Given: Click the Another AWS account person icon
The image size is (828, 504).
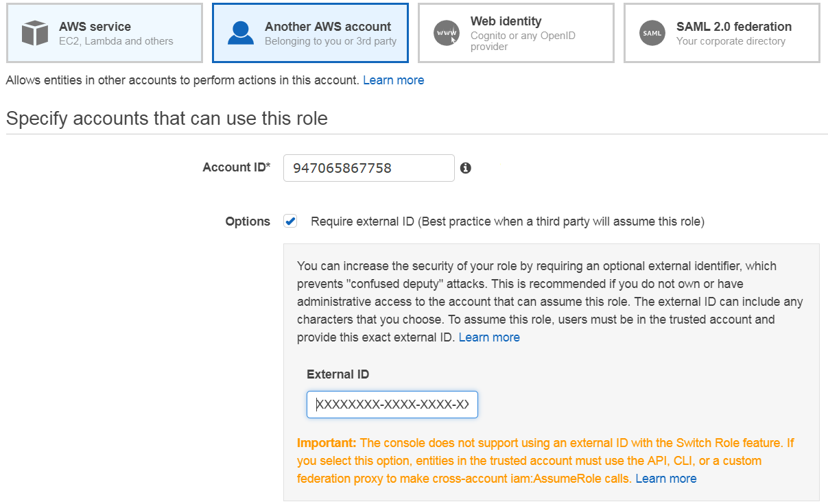Looking at the screenshot, I should [x=240, y=32].
